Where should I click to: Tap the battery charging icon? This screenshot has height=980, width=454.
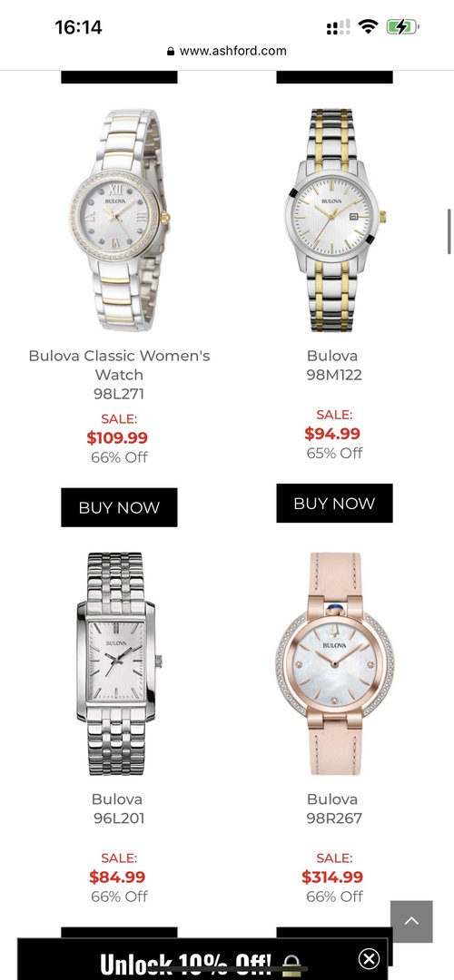[402, 27]
